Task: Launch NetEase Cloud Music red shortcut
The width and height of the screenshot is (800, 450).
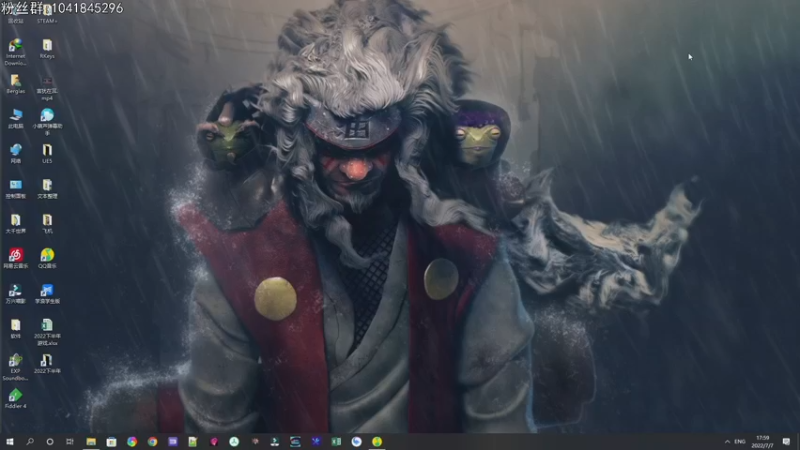Action: [x=15, y=258]
